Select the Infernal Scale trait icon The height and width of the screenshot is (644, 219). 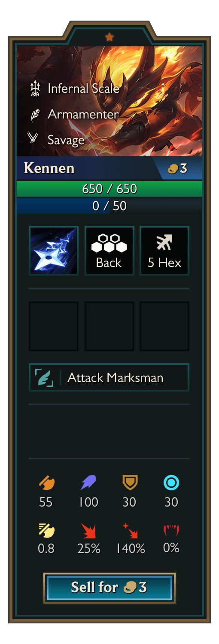pyautogui.click(x=35, y=89)
